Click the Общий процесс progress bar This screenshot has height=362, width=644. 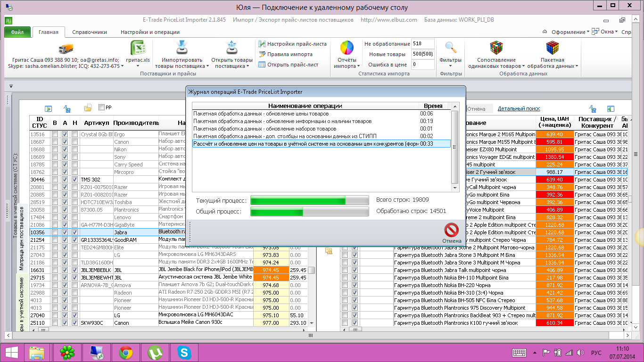(x=309, y=212)
